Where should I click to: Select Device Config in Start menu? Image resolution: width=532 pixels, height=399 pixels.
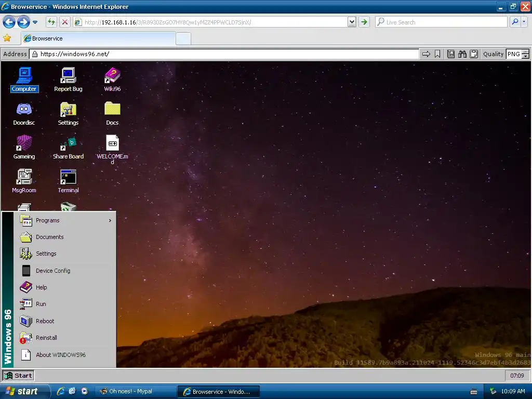click(x=65, y=271)
